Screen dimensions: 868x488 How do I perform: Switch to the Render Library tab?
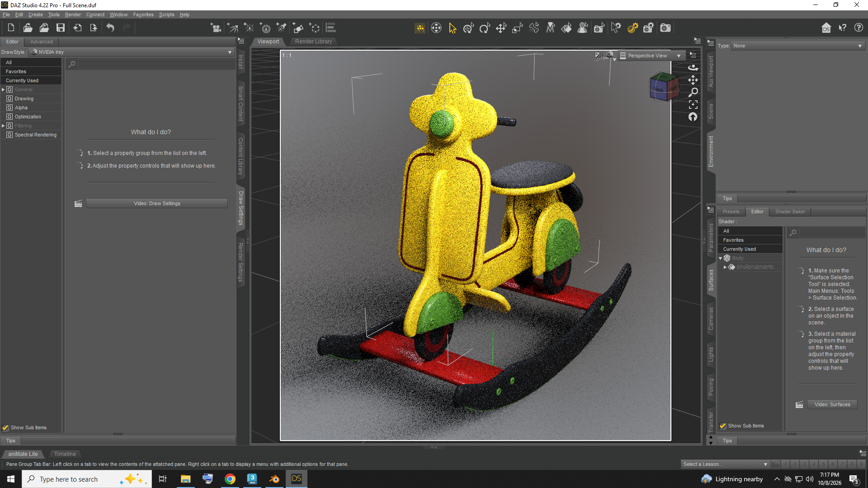pyautogui.click(x=313, y=41)
